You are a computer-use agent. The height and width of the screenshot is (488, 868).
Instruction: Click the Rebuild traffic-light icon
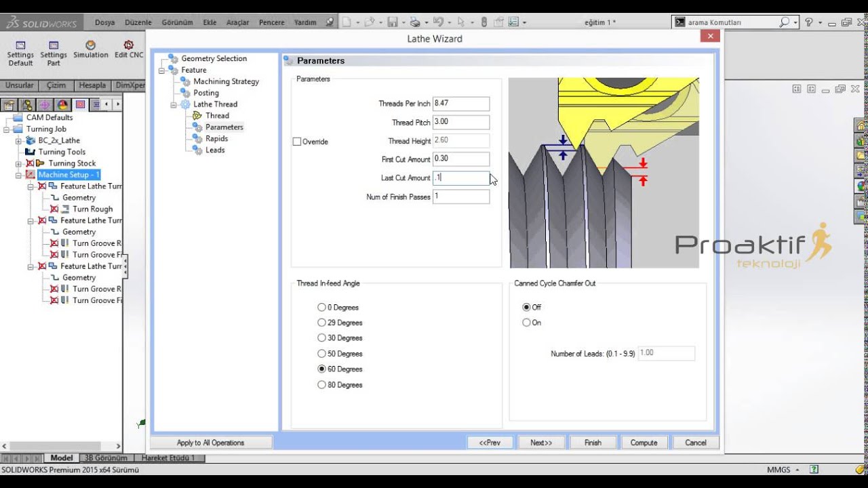tap(484, 22)
